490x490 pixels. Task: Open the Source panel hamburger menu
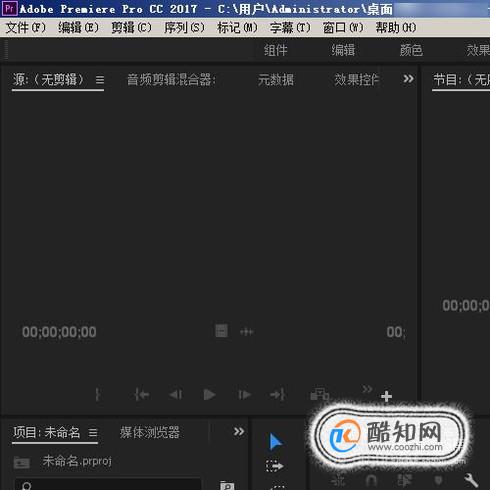click(x=100, y=80)
